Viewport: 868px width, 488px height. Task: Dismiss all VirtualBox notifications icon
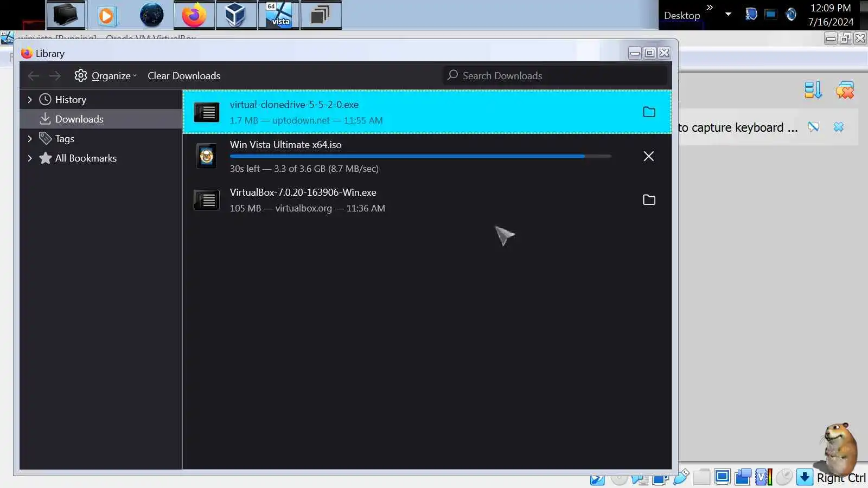click(x=845, y=90)
